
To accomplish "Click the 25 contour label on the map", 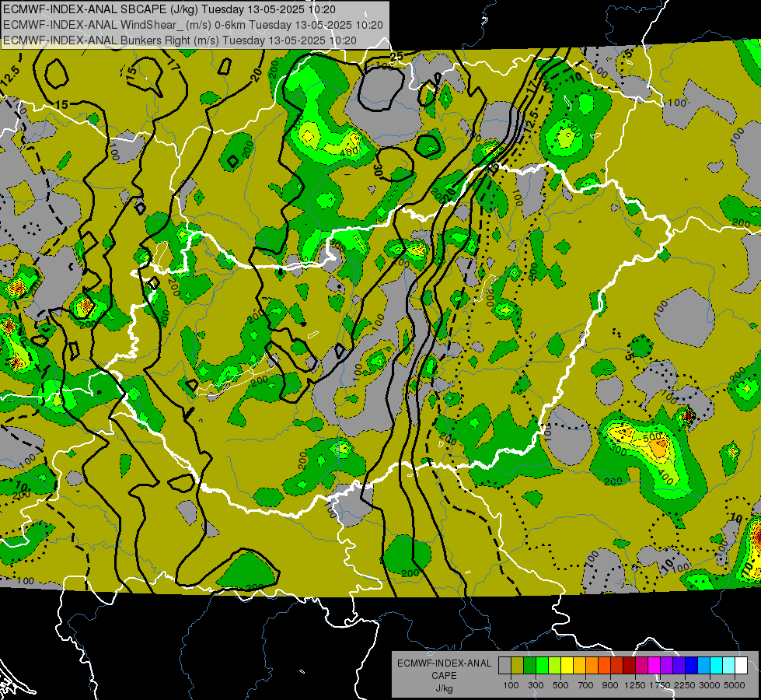I will pyautogui.click(x=396, y=56).
